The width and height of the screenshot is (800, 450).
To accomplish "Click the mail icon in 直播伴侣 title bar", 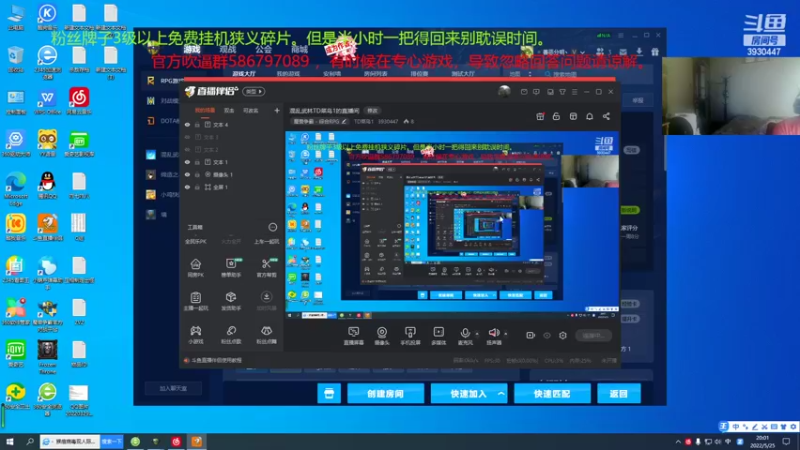I will tap(524, 92).
